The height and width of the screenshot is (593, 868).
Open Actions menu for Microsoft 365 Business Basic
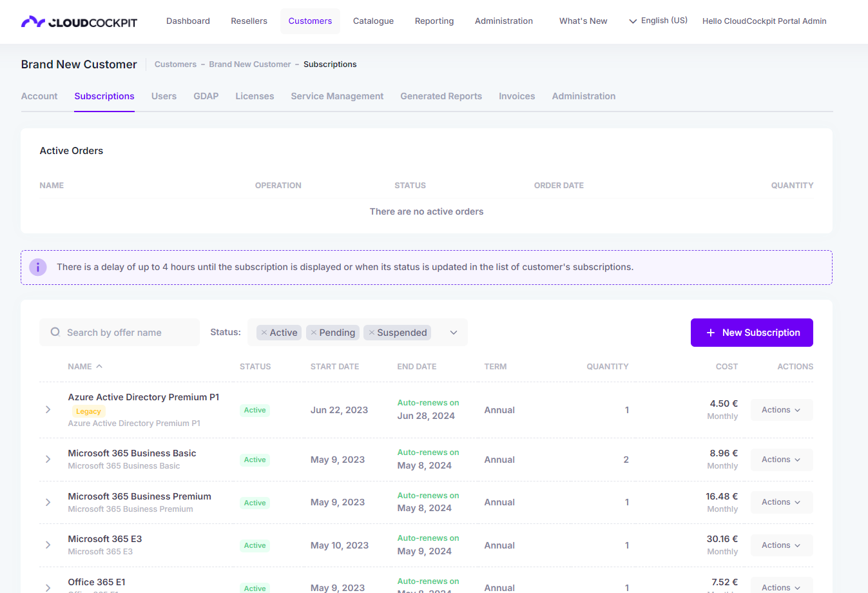coord(782,460)
